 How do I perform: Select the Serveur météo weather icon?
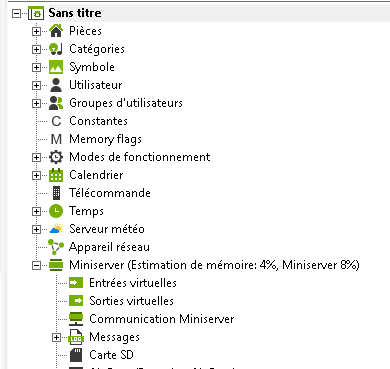[56, 229]
